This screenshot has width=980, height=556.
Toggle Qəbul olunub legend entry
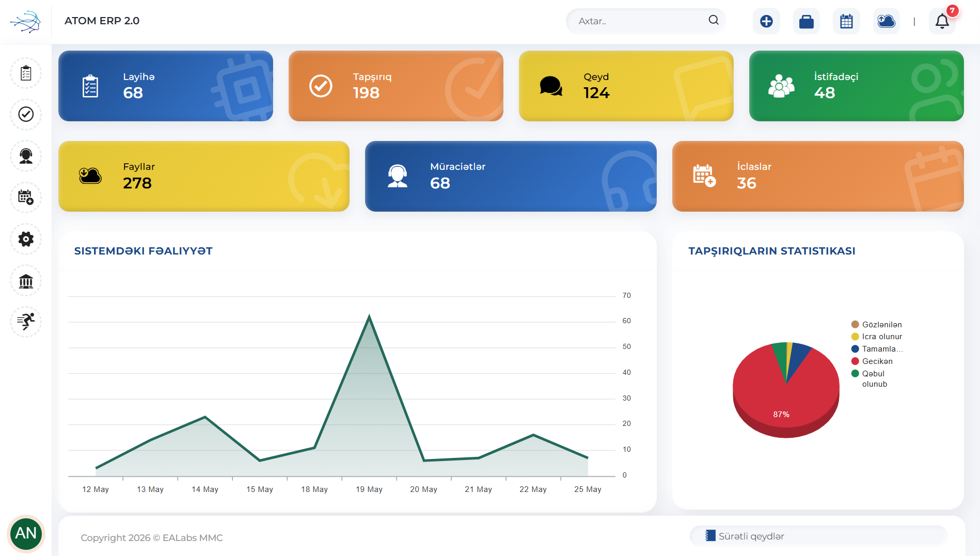tap(870, 378)
